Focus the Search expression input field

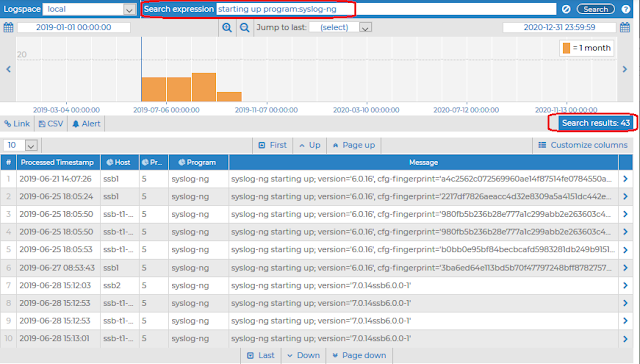click(x=386, y=9)
